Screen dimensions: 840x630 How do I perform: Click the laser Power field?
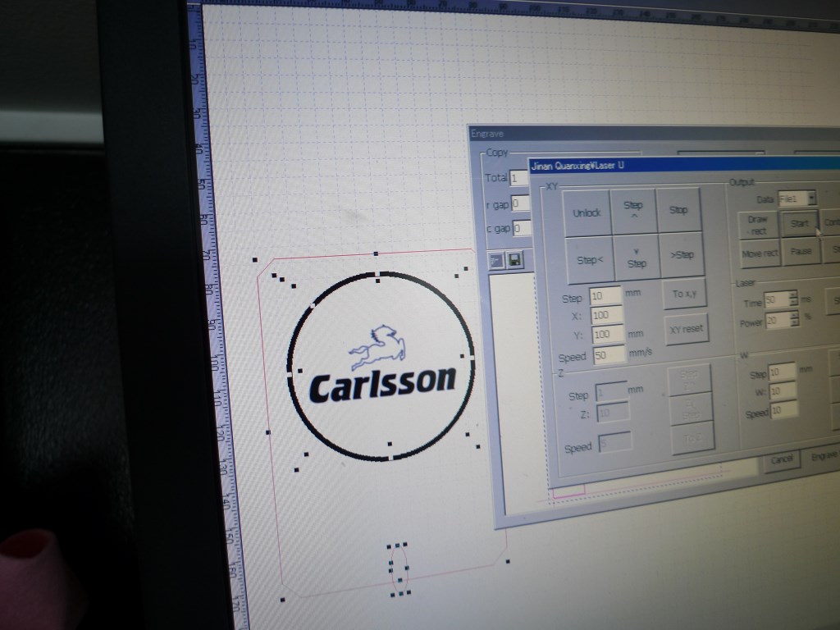point(778,321)
